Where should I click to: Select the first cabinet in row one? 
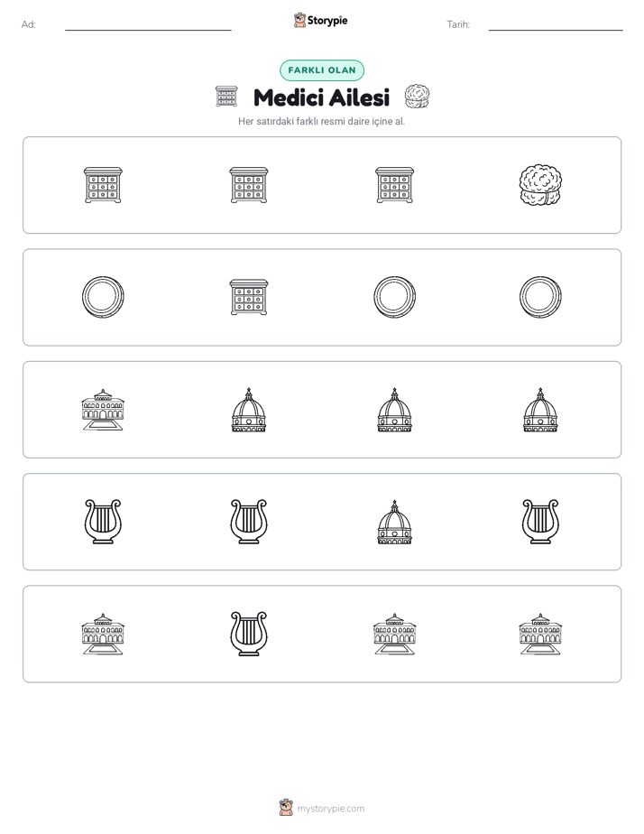tap(103, 185)
